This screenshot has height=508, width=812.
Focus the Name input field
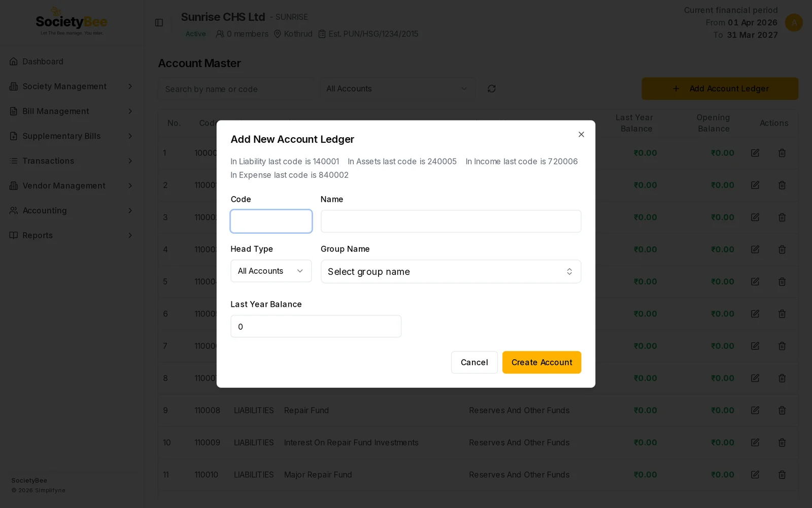point(451,221)
